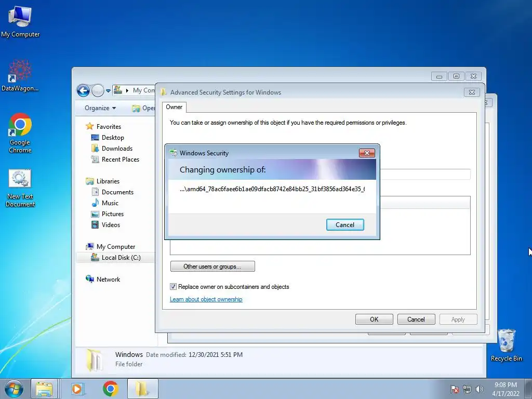Open Windows Explorer from the taskbar

(44, 389)
